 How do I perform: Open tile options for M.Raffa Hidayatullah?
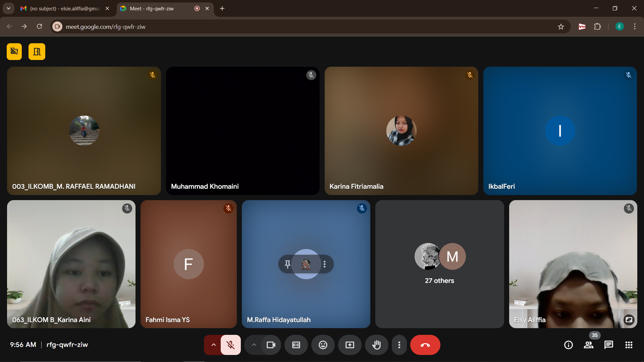(325, 264)
